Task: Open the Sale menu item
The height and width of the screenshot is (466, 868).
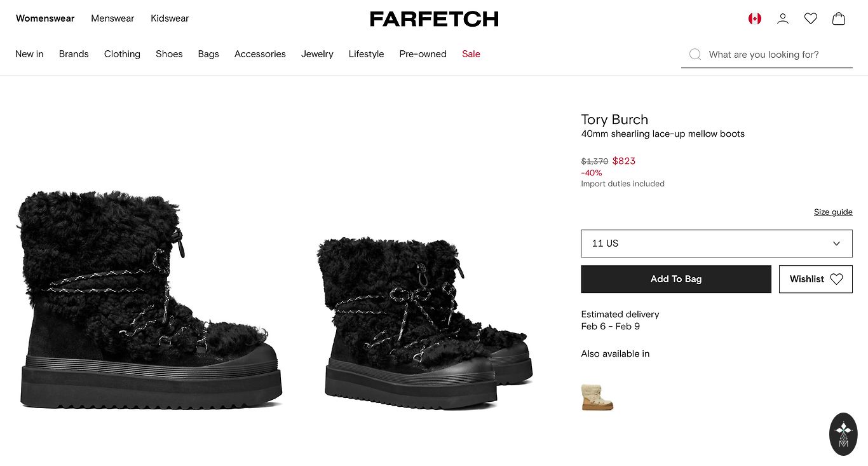Action: point(471,54)
